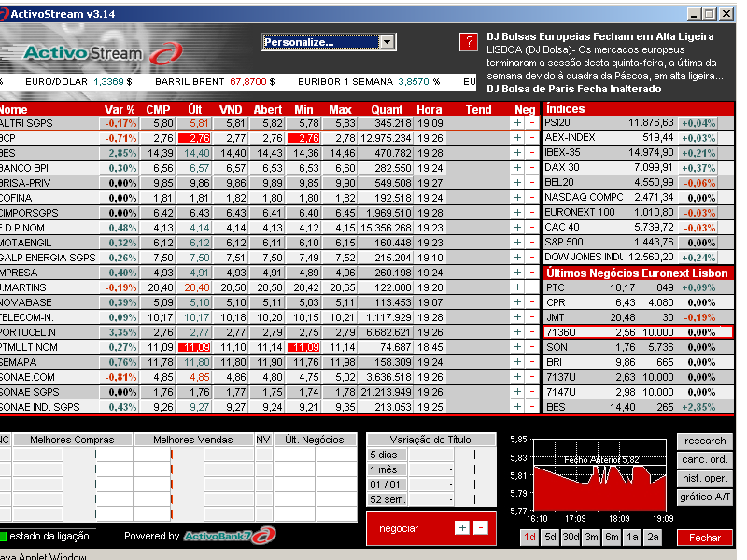Click the minus icon in CIMPORSGPS row
The width and height of the screenshot is (747, 560).
point(531,213)
